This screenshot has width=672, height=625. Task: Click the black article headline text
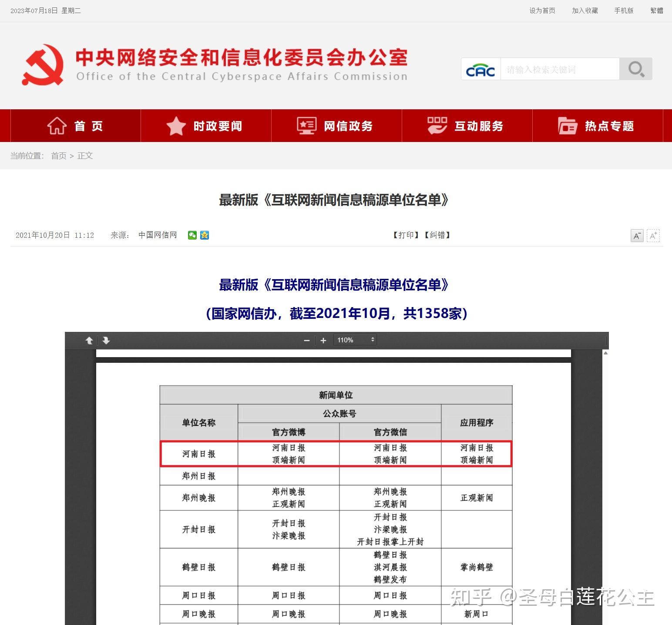[x=334, y=200]
